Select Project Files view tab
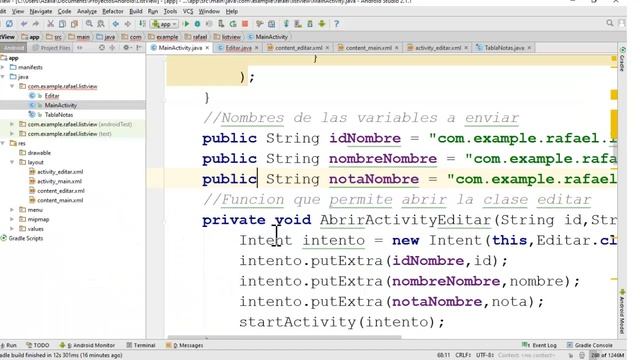The width and height of the screenshot is (640, 360). tap(52, 48)
